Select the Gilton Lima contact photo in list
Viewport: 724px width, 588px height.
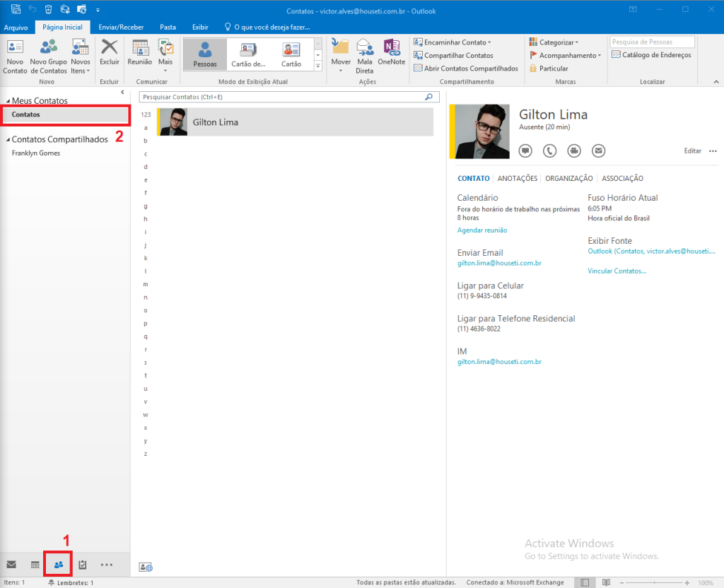pyautogui.click(x=173, y=122)
